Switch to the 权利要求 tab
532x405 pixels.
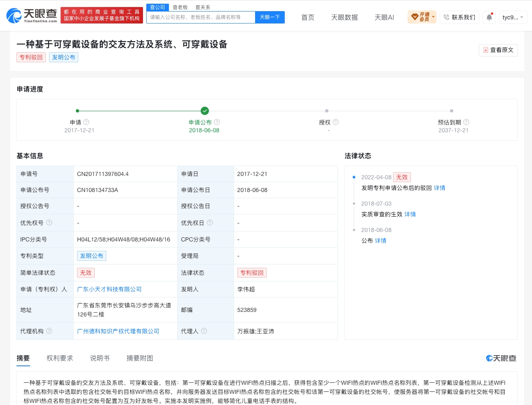click(60, 358)
